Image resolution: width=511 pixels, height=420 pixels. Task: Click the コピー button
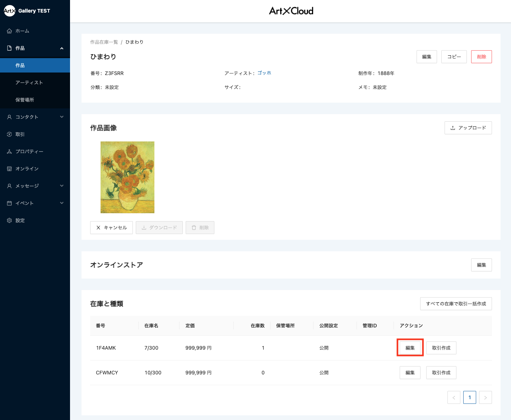point(454,57)
